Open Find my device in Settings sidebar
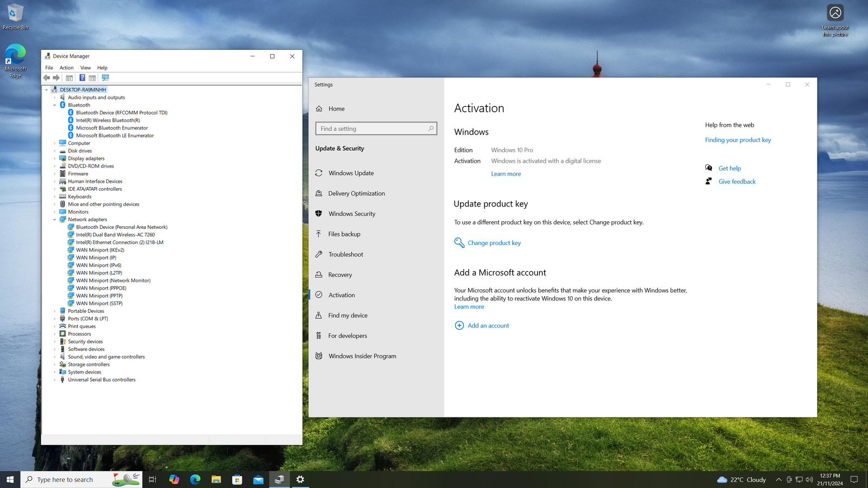Viewport: 868px width, 488px height. pyautogui.click(x=348, y=316)
